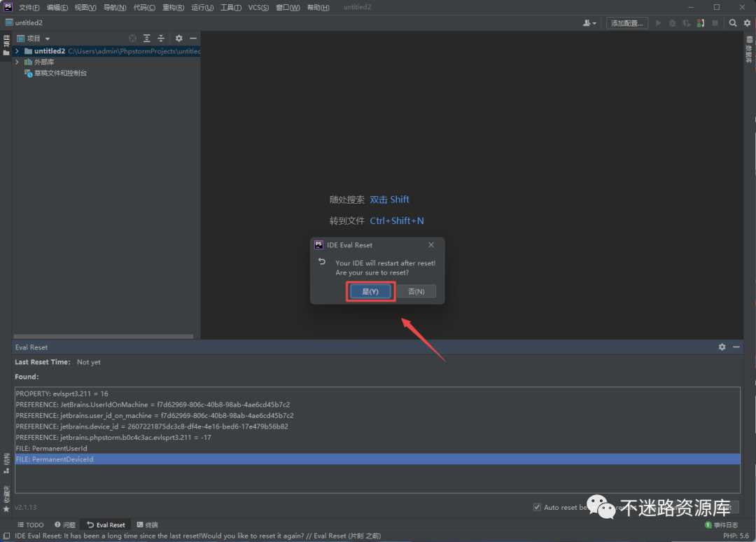The height and width of the screenshot is (542, 756).
Task: Select 外部库 in the project tree
Action: coord(44,62)
